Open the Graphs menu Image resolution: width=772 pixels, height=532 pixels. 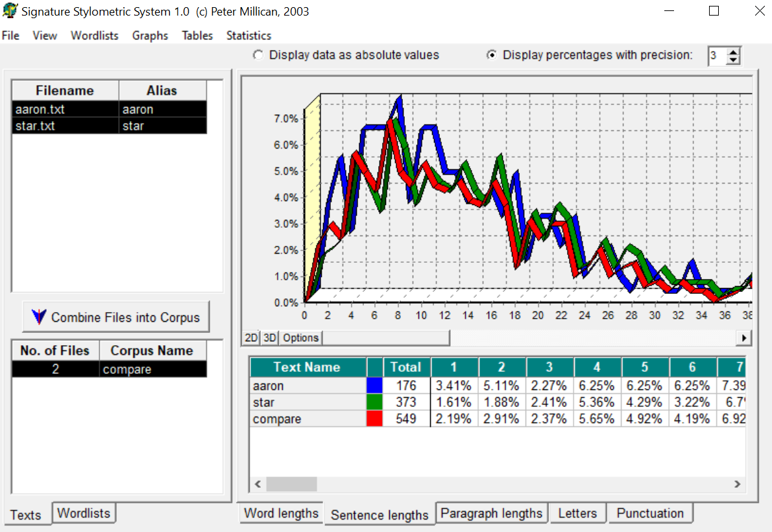150,36
